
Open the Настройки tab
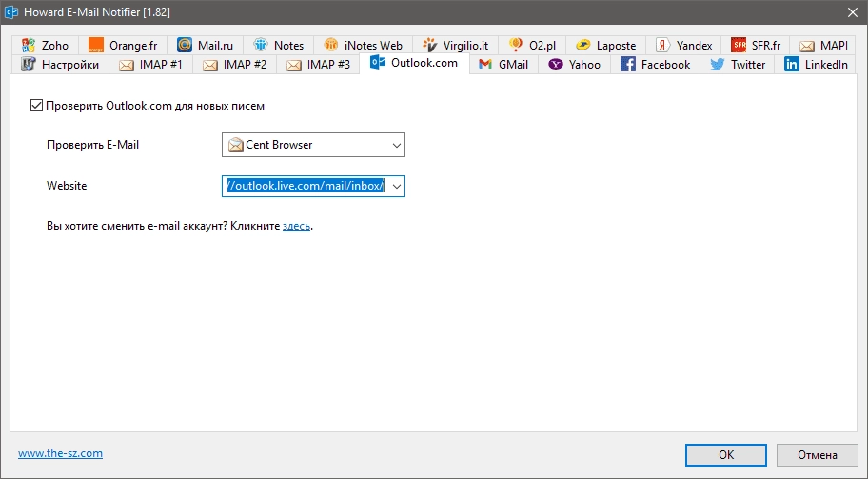[x=60, y=64]
